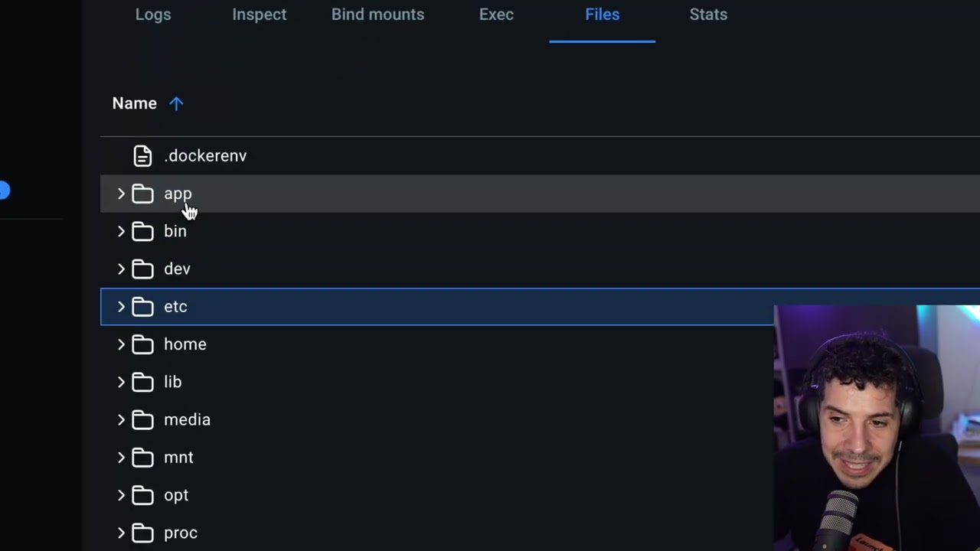Click the etc folder icon

point(142,307)
